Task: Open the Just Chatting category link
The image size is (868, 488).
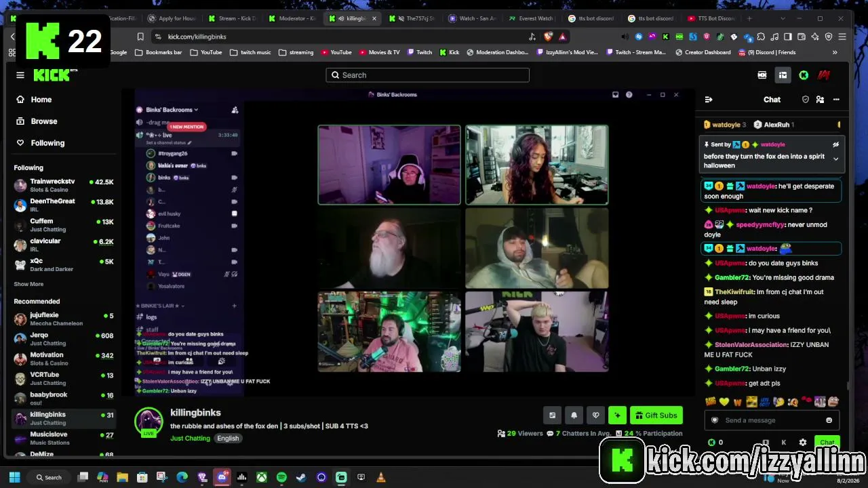Action: click(x=190, y=439)
